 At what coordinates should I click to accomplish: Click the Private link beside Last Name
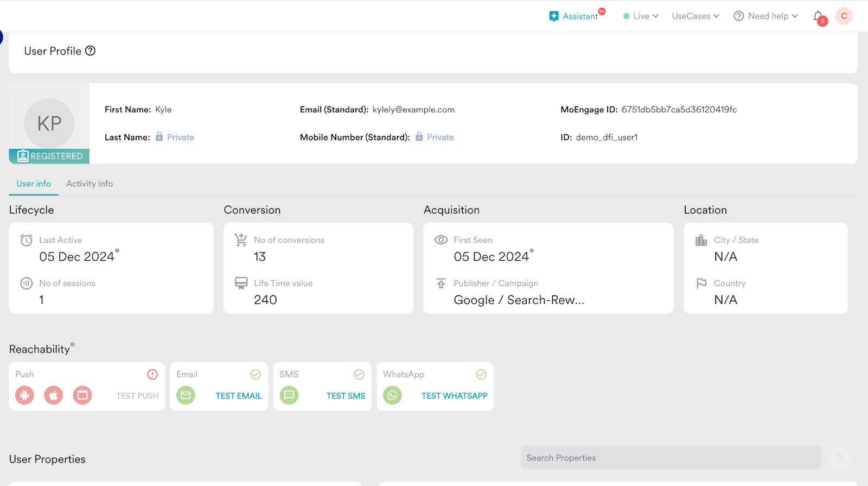[180, 137]
